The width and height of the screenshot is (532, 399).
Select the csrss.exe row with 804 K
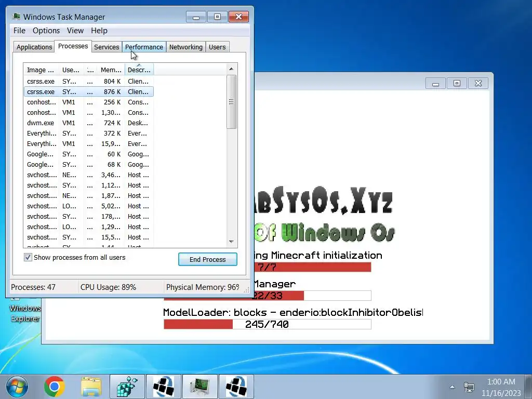(x=88, y=82)
